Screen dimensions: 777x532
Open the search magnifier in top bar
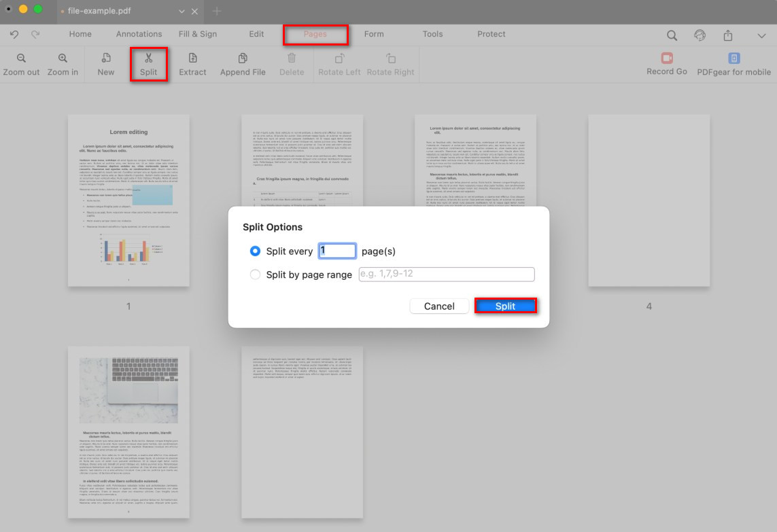point(672,35)
